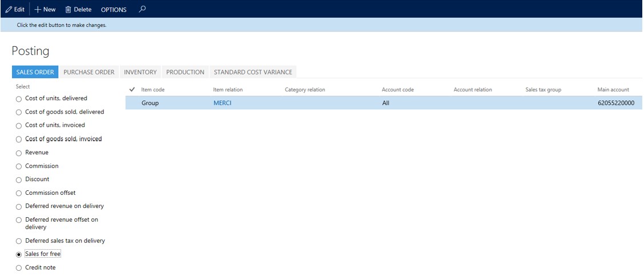Image resolution: width=644 pixels, height=280 pixels.
Task: Open the OPTIONS menu
Action: (114, 10)
